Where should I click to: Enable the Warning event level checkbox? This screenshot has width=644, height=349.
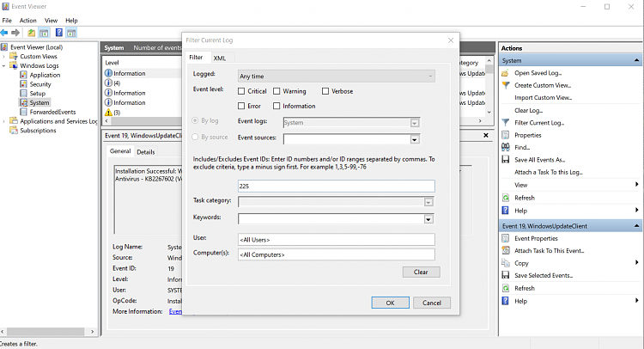point(276,91)
